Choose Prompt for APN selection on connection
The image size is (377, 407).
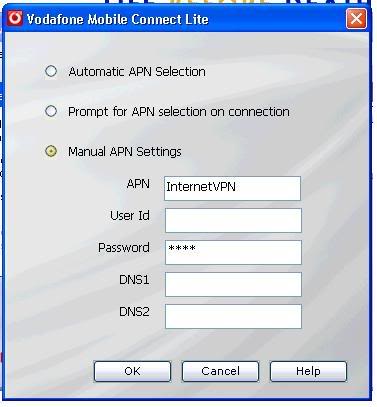point(51,111)
